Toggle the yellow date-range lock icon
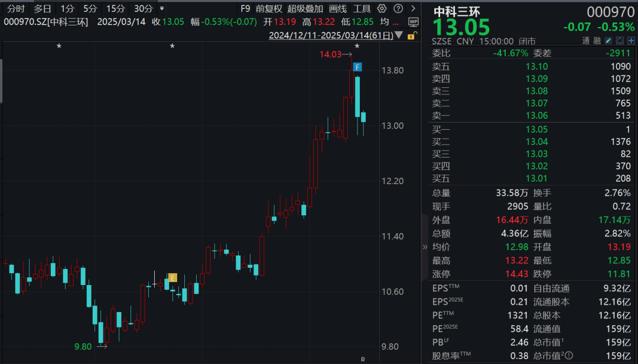This screenshot has width=638, height=364. tap(412, 36)
